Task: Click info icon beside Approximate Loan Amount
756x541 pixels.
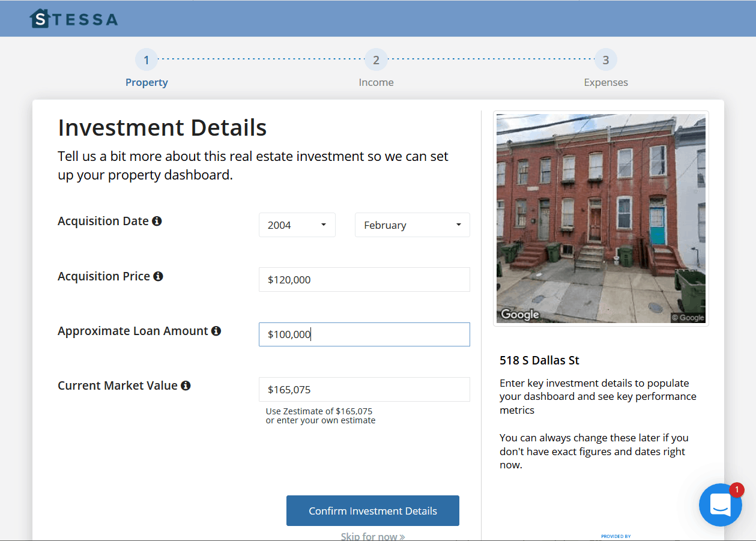Action: point(216,331)
